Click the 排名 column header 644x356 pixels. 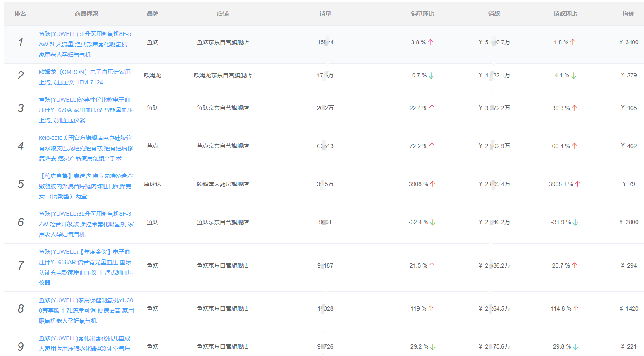tap(20, 14)
